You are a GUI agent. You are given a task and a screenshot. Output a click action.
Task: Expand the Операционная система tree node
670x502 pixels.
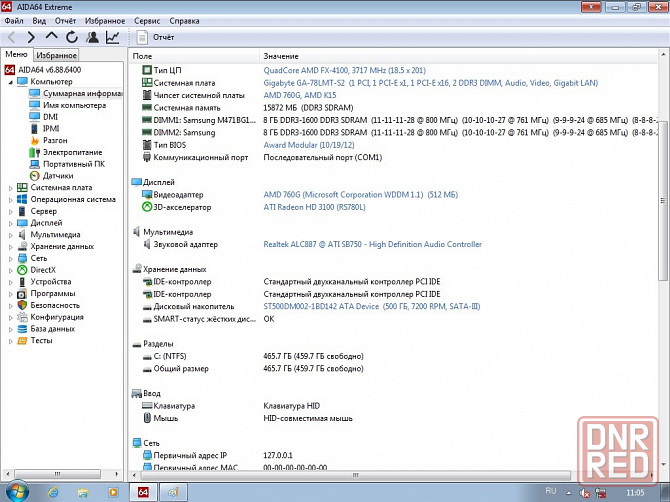point(11,200)
